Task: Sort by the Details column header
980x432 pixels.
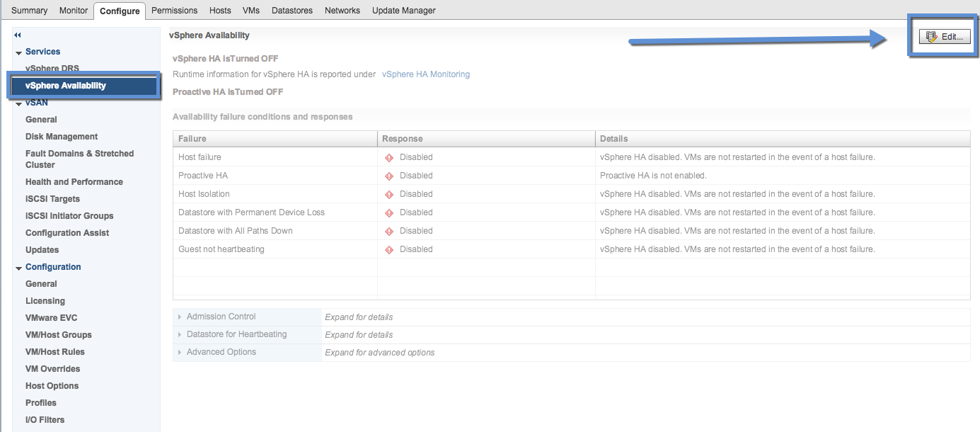Action: [x=783, y=139]
